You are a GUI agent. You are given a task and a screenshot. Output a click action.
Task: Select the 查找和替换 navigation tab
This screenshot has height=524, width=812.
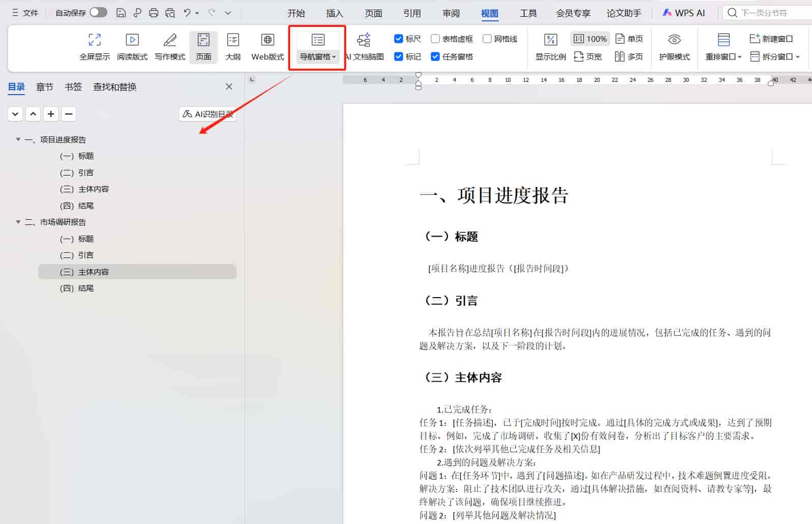click(115, 87)
